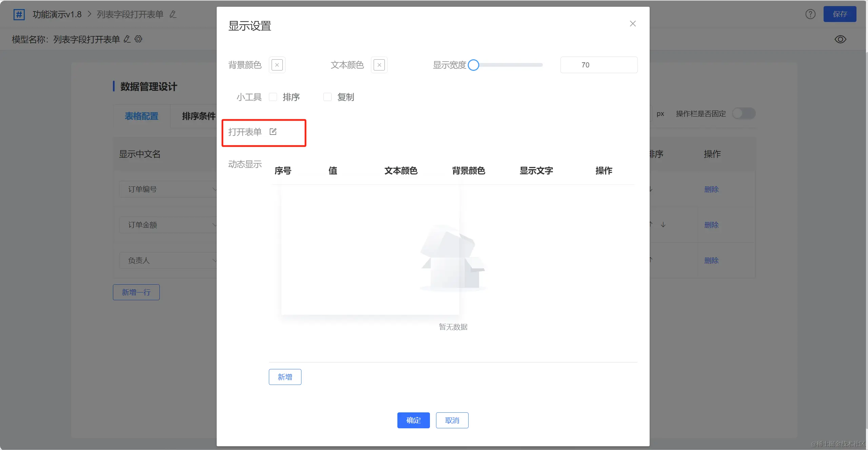Screen dimensions: 868x450
Task: Expand the 负责人 dropdown
Action: (168, 260)
